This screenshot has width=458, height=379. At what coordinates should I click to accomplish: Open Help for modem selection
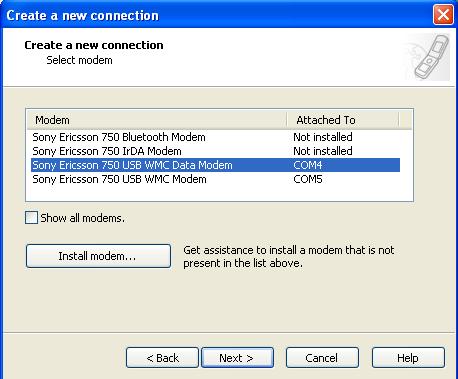click(408, 358)
